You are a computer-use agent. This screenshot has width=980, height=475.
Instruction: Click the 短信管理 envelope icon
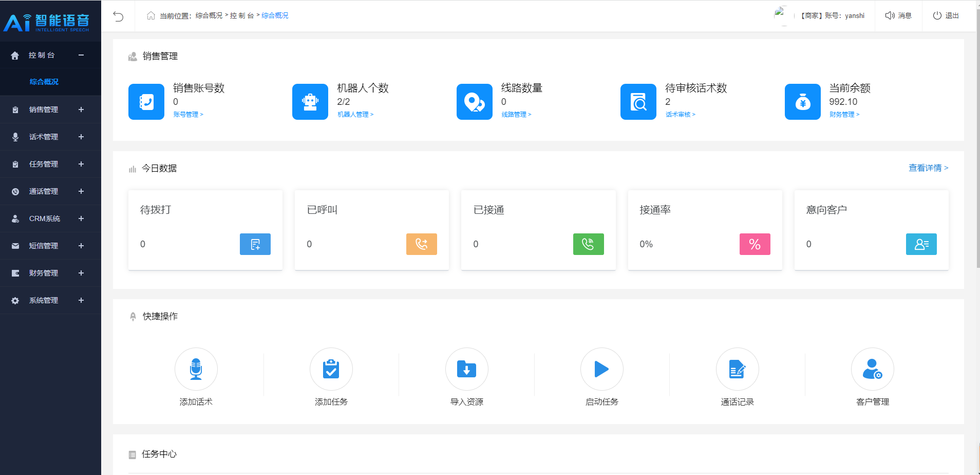pyautogui.click(x=15, y=246)
